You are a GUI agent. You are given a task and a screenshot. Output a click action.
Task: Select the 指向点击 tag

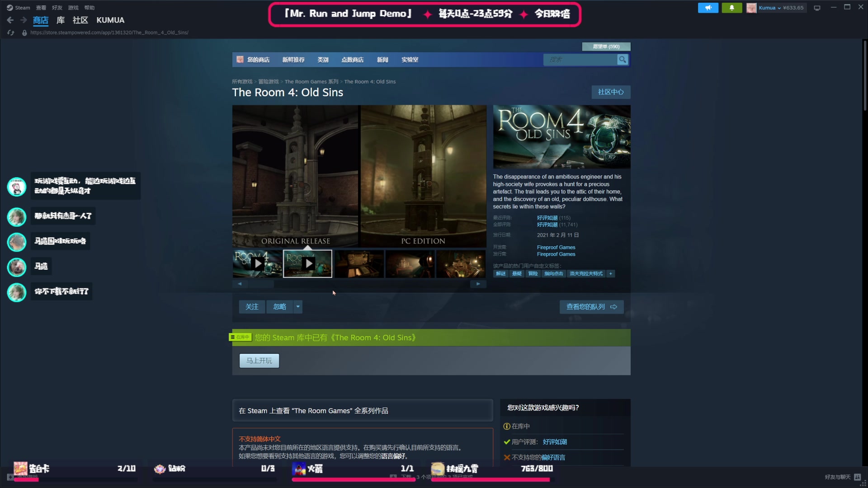pyautogui.click(x=553, y=274)
